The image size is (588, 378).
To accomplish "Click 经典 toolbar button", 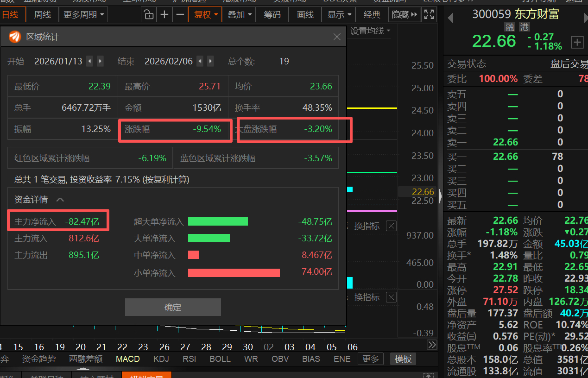I will point(372,14).
